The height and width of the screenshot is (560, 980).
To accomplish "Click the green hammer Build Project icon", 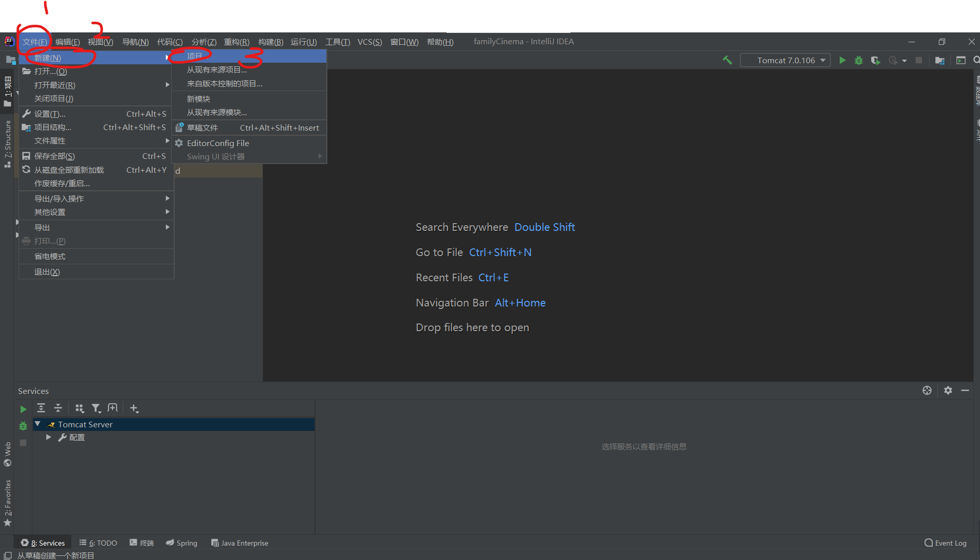I will tap(727, 60).
